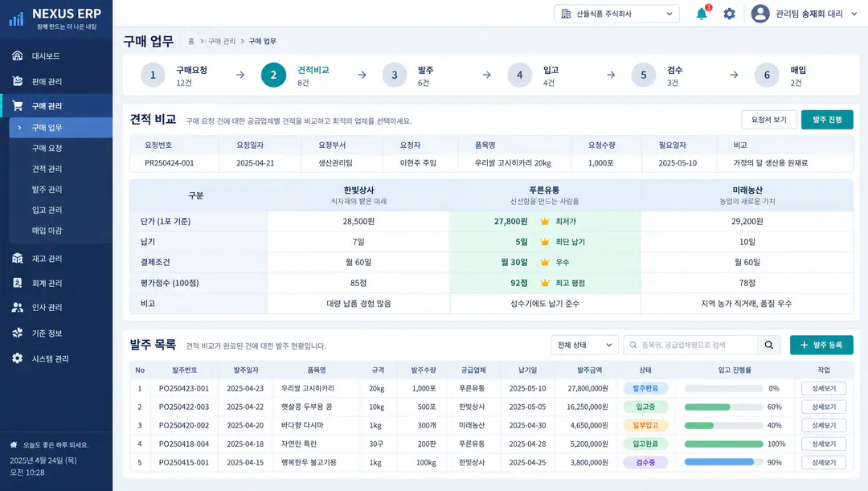Open the 전체 상태 filter dropdown
The width and height of the screenshot is (868, 491).
coord(584,345)
